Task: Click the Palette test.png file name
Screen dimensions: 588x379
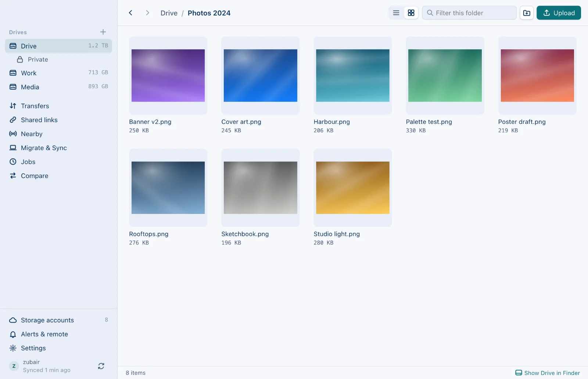Action: point(429,122)
